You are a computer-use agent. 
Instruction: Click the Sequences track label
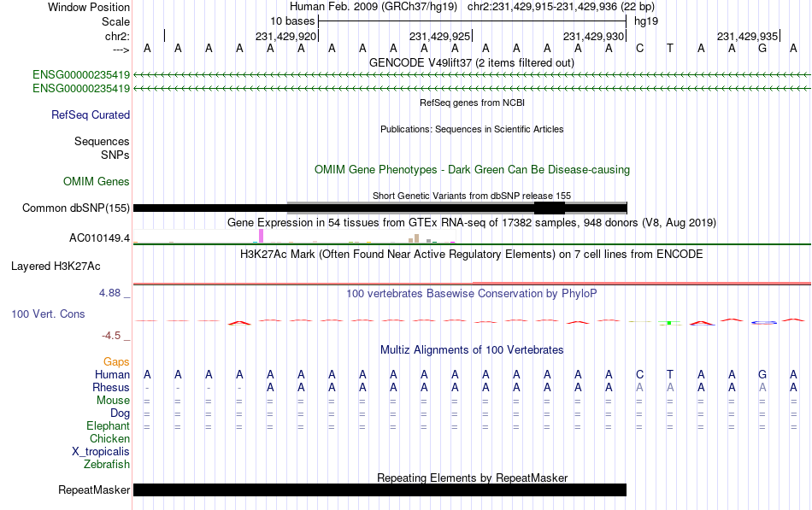pos(102,141)
